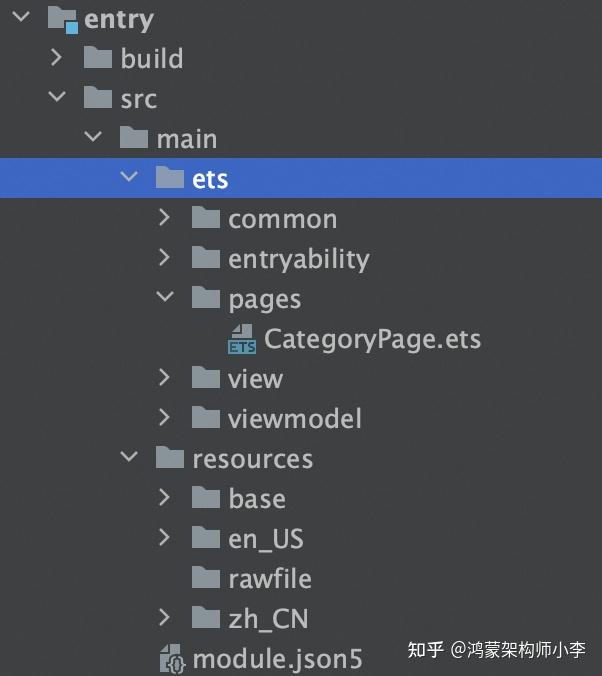
Task: Click the ets folder icon
Action: pyautogui.click(x=170, y=178)
